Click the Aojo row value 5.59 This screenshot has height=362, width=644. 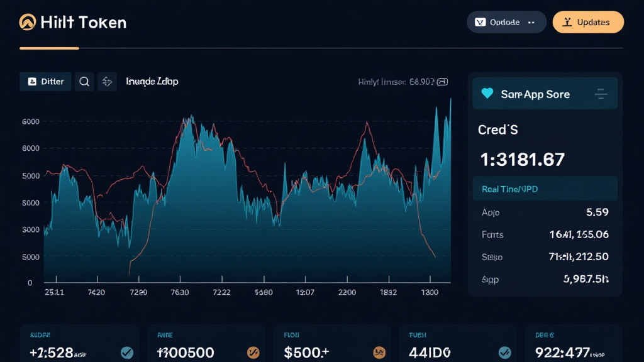596,212
